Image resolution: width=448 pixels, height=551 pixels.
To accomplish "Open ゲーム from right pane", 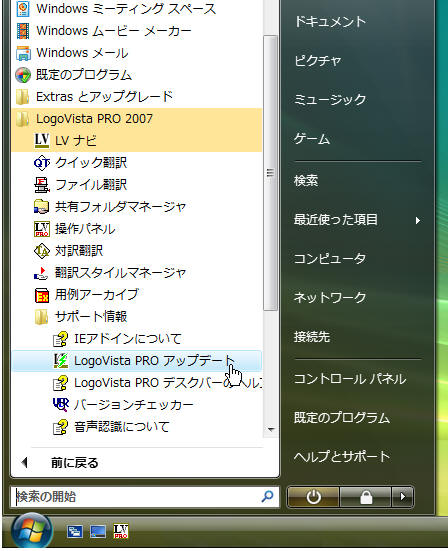I will (312, 139).
